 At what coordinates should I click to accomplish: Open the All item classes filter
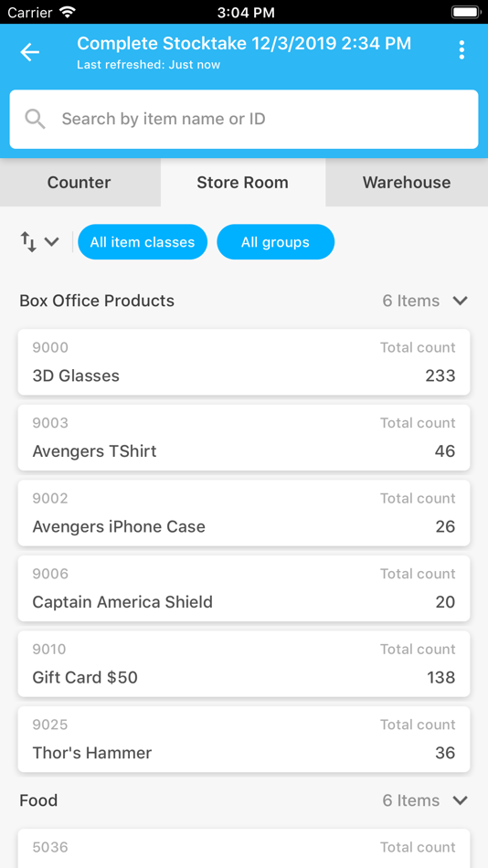(143, 242)
